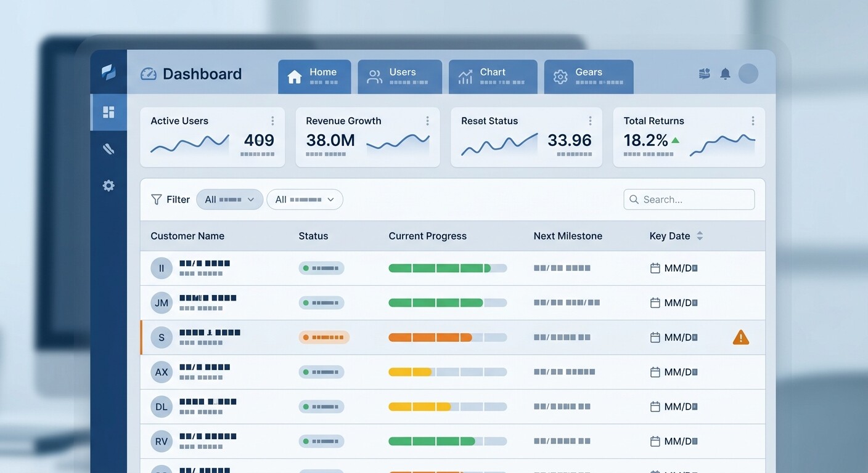Click the Filter funnel icon

click(x=157, y=200)
